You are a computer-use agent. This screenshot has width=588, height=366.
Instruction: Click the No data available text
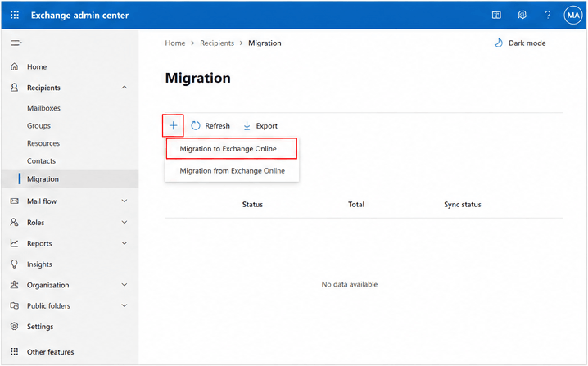(350, 284)
